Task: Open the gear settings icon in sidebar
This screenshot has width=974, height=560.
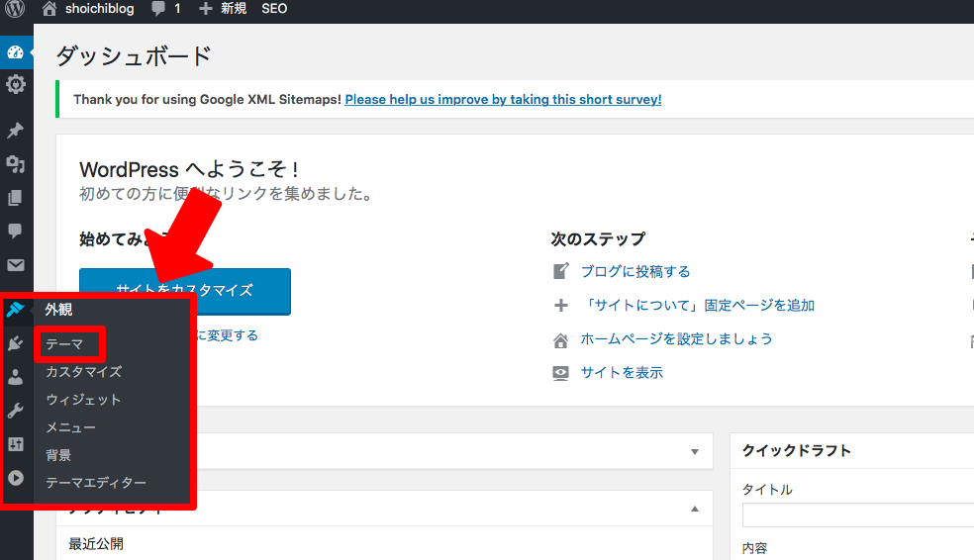Action: 16,84
